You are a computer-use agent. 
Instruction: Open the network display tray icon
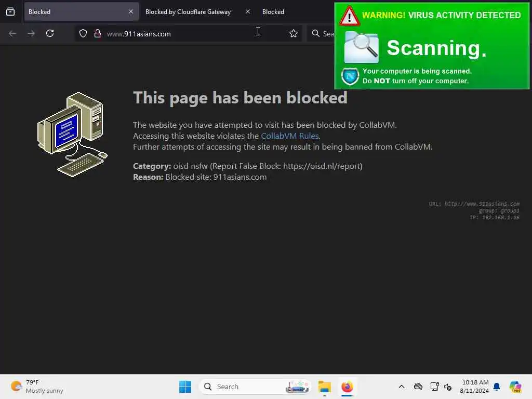(x=435, y=387)
